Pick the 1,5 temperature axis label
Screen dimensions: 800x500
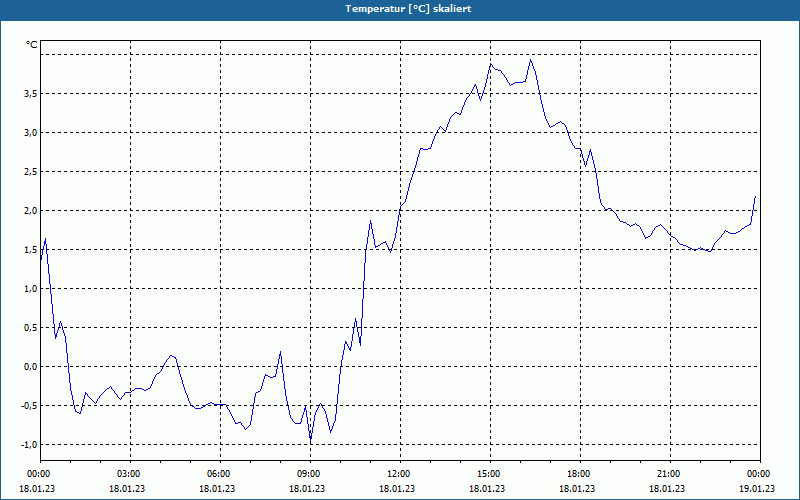(x=30, y=249)
